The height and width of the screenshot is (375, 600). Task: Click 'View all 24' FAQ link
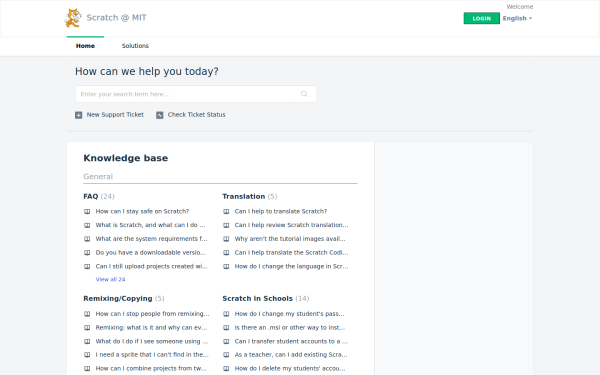pyautogui.click(x=110, y=279)
